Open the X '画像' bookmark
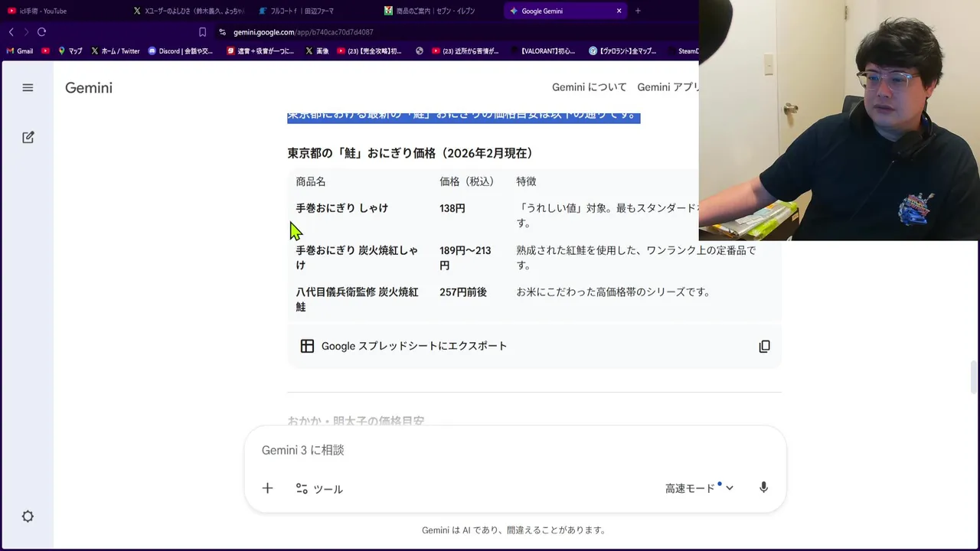 [317, 51]
